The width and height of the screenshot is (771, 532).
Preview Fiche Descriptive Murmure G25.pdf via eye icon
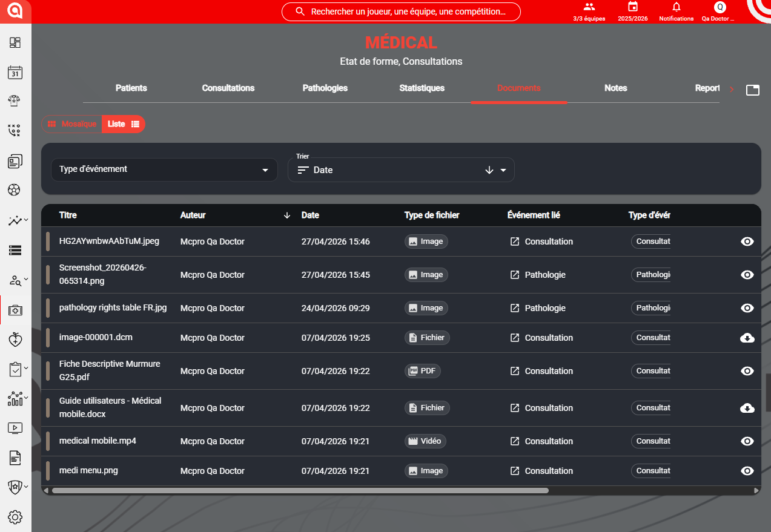tap(747, 371)
